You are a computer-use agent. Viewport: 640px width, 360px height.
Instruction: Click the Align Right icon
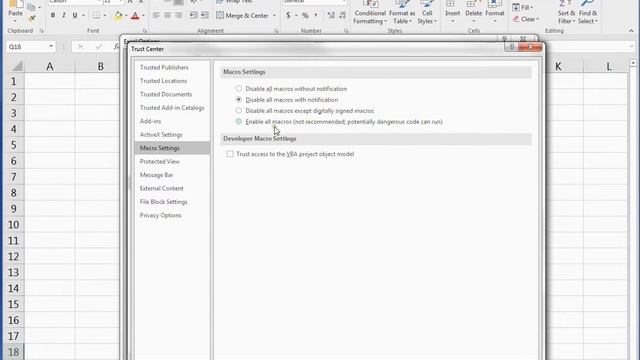click(178, 16)
